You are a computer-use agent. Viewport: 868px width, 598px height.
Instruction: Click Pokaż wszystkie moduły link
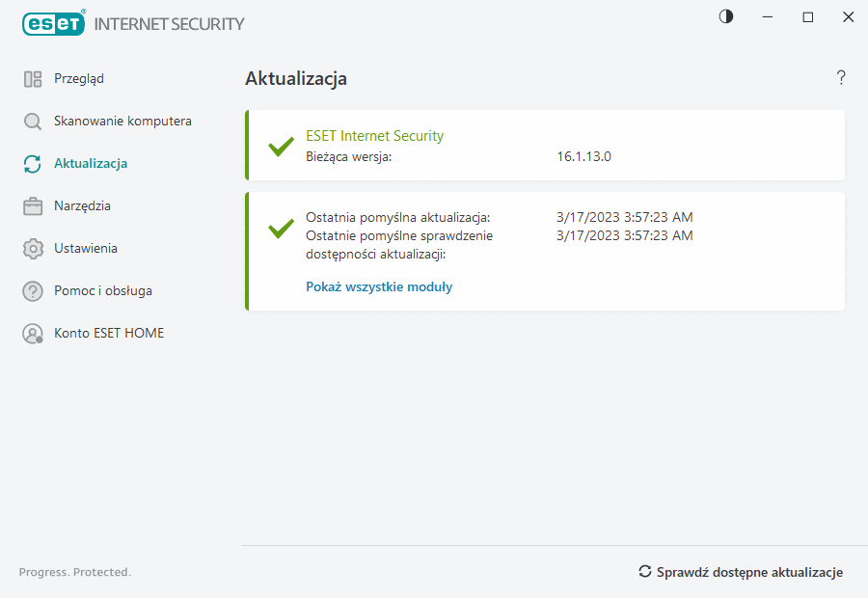pyautogui.click(x=379, y=287)
